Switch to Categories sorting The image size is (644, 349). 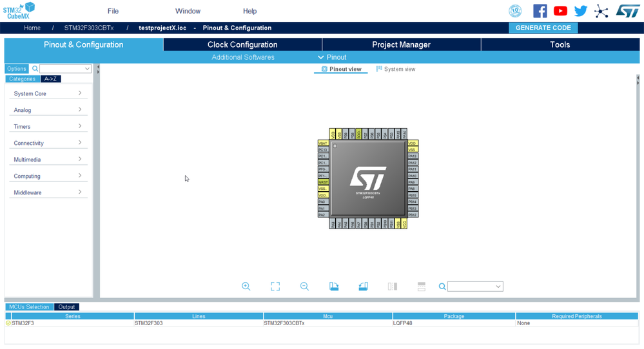pos(22,79)
